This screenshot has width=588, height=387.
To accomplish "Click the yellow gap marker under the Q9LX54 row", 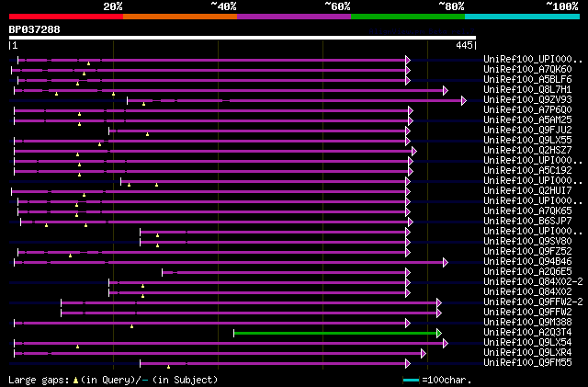I will coord(77,347).
